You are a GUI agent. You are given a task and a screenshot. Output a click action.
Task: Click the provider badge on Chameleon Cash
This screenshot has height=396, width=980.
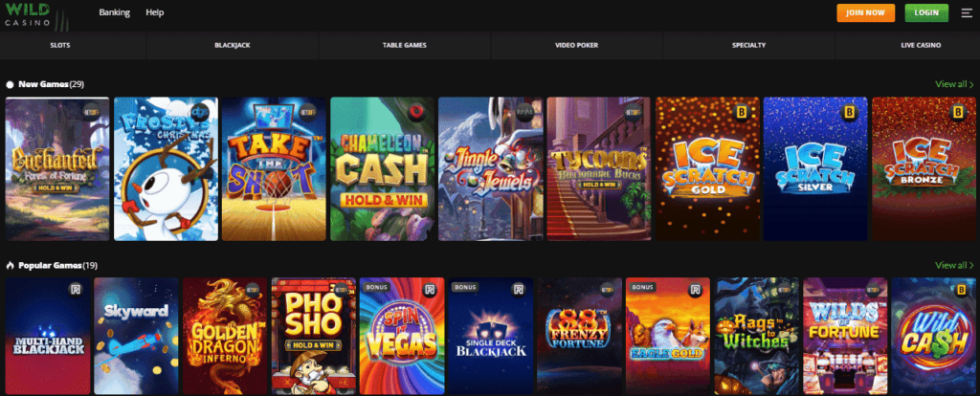point(417,113)
